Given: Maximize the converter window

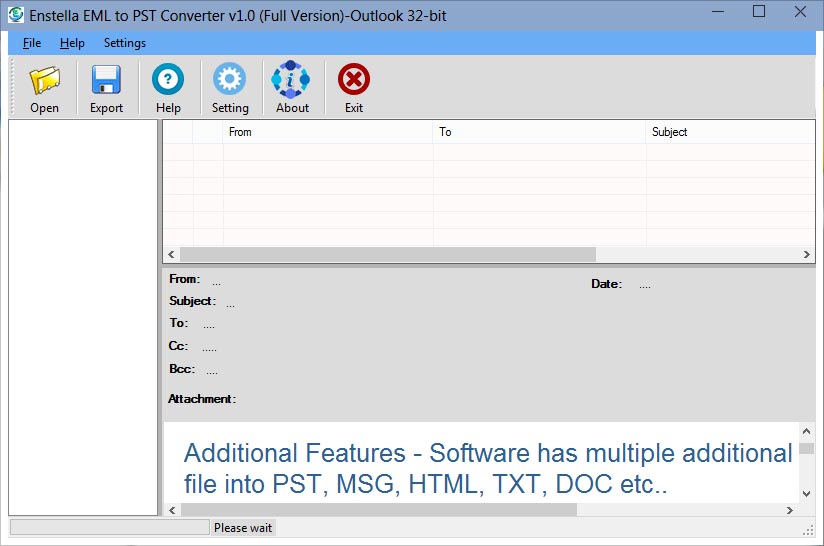Looking at the screenshot, I should pyautogui.click(x=758, y=12).
